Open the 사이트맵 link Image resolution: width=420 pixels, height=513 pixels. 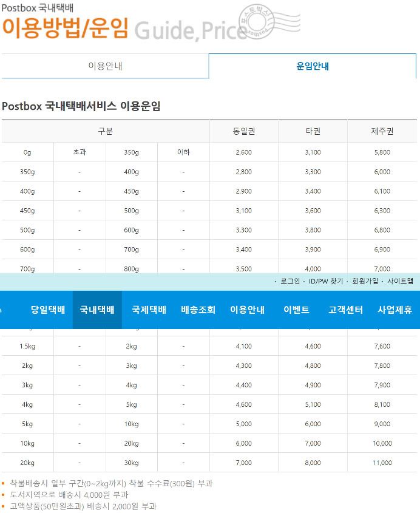(401, 281)
